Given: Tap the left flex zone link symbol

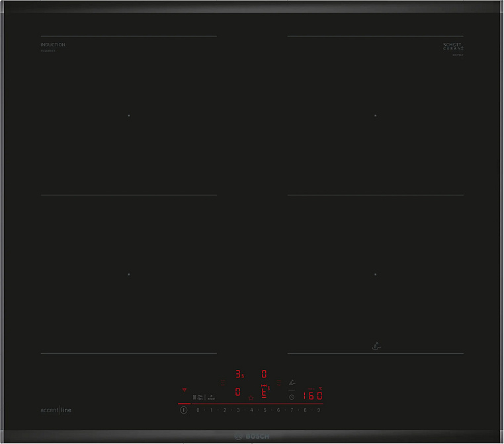Looking at the screenshot, I should pyautogui.click(x=222, y=383).
